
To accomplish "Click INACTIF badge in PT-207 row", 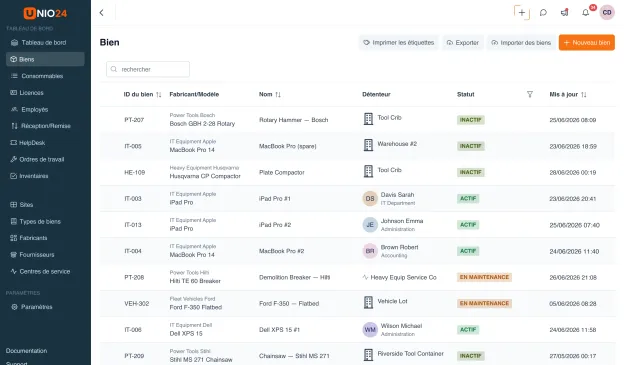I will [x=470, y=120].
